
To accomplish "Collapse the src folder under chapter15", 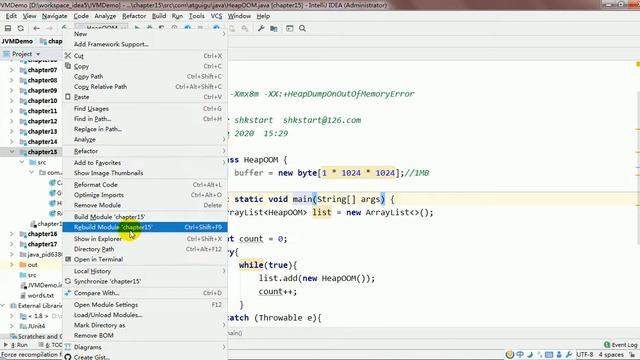I will point(22,162).
